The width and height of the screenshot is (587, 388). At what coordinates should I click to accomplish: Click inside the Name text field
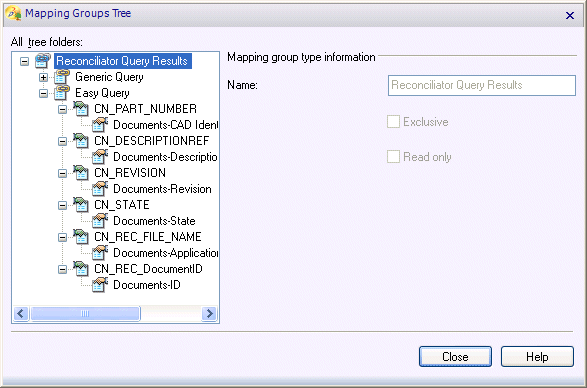[482, 85]
